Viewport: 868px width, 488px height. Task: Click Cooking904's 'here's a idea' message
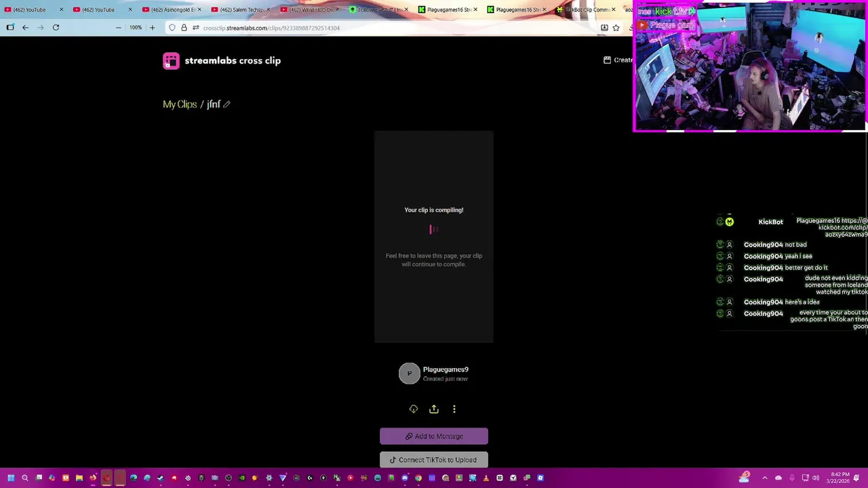[x=802, y=302]
